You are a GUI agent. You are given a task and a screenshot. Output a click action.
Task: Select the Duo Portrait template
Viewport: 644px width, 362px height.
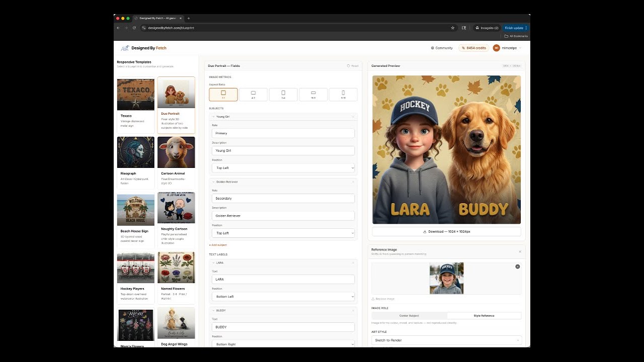[176, 105]
